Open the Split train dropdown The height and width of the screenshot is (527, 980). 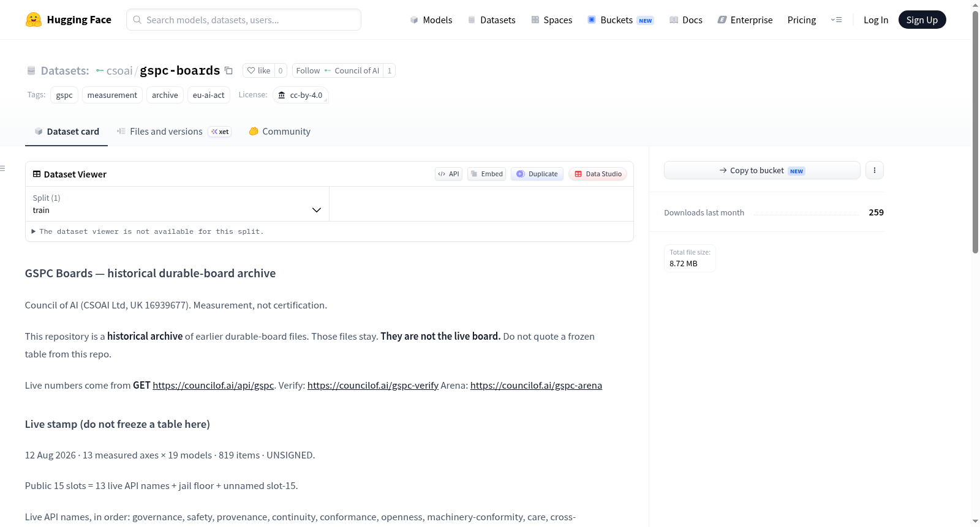(x=177, y=204)
